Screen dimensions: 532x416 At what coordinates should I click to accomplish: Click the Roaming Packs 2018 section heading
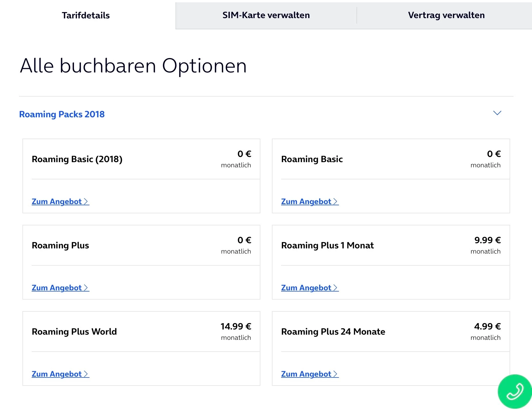[x=62, y=114]
